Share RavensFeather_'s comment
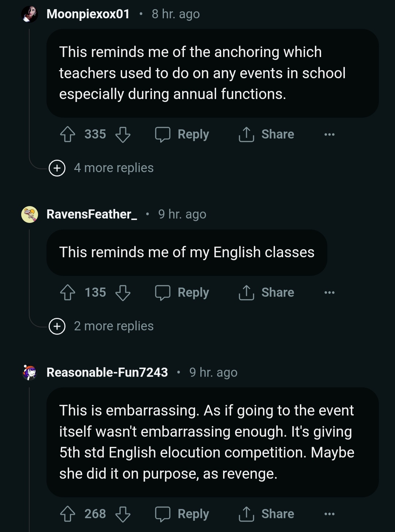395x532 pixels. click(266, 293)
